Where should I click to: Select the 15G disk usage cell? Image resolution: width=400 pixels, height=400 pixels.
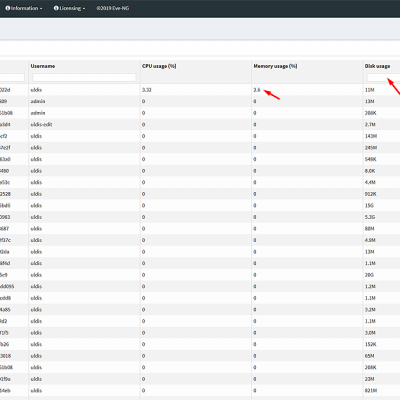click(369, 205)
